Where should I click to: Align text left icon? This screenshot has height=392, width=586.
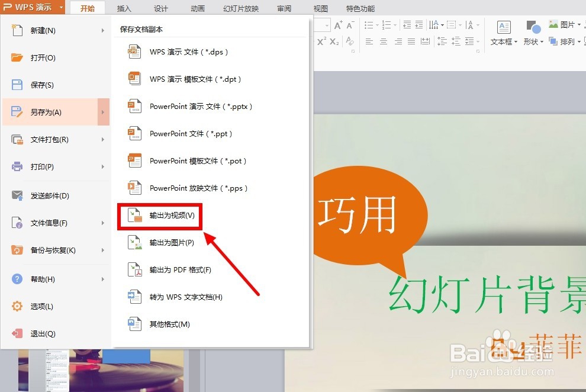pos(369,41)
